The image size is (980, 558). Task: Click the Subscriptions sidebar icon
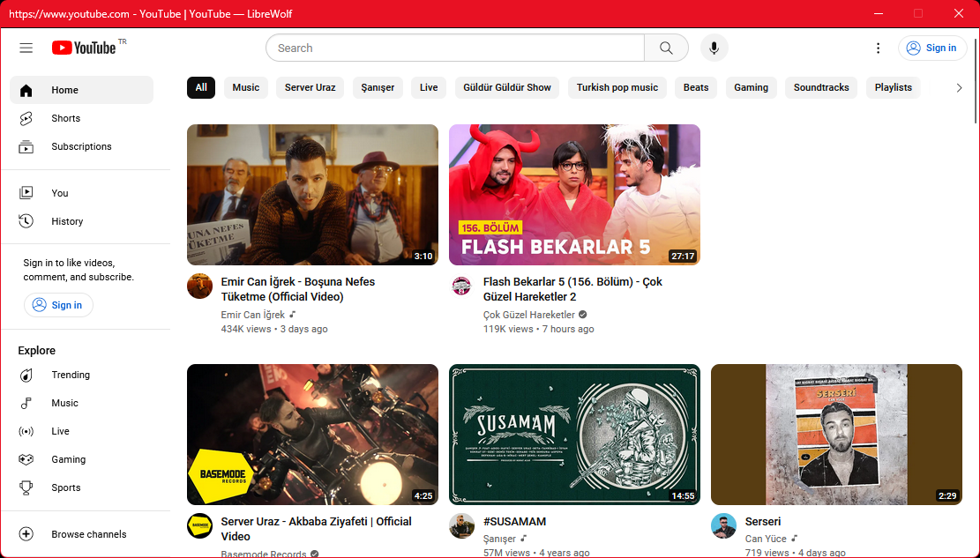pyautogui.click(x=26, y=147)
